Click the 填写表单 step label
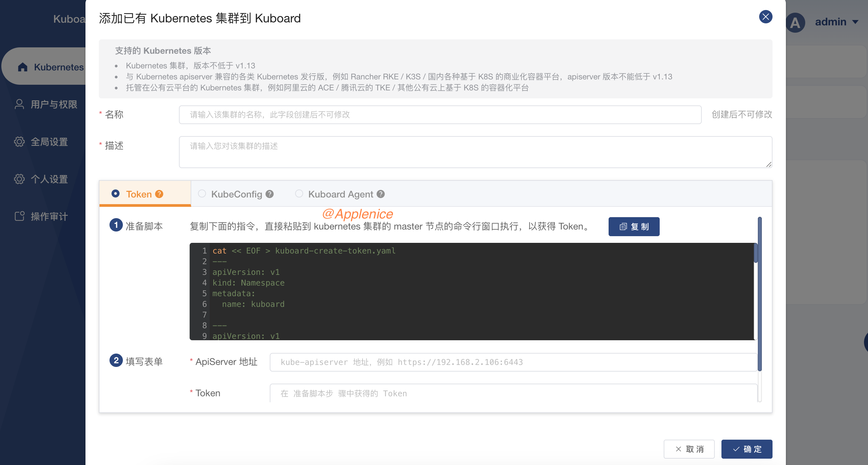868x465 pixels. click(144, 362)
